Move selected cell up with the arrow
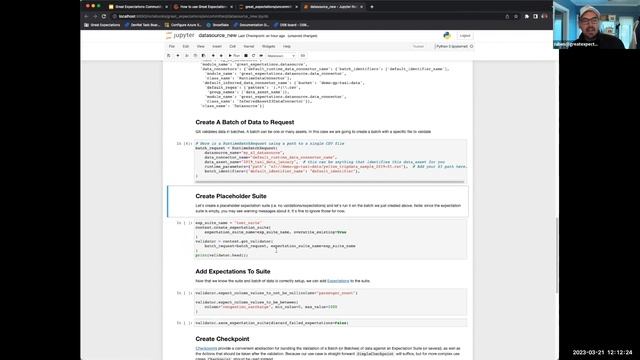This screenshot has width=640, height=360. tap(213, 56)
